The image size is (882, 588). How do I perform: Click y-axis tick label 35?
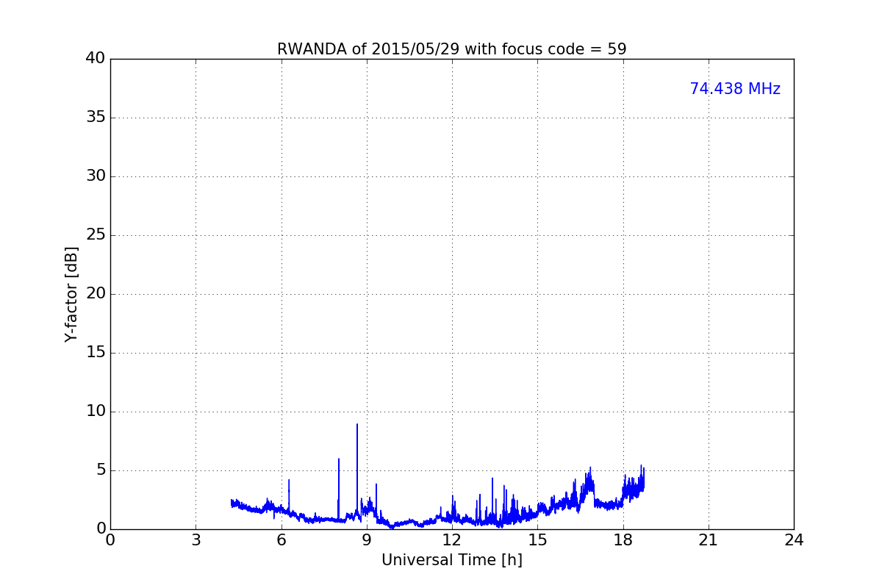tap(96, 118)
